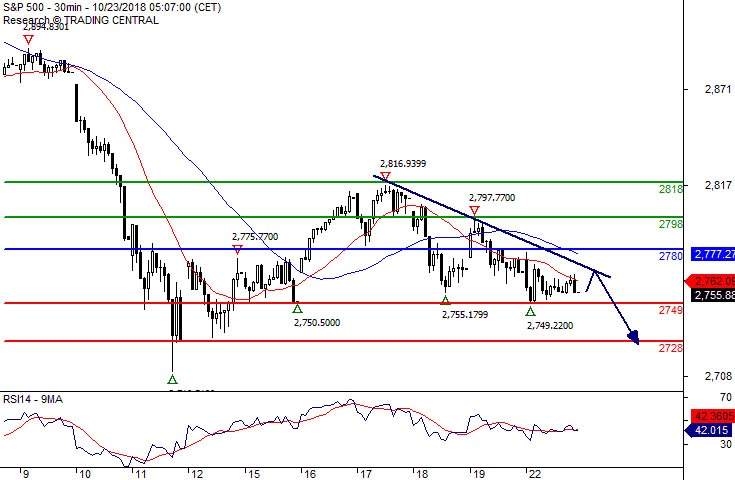This screenshot has height=480, width=735.
Task: Click the green resistance level label 2798
Action: click(671, 224)
